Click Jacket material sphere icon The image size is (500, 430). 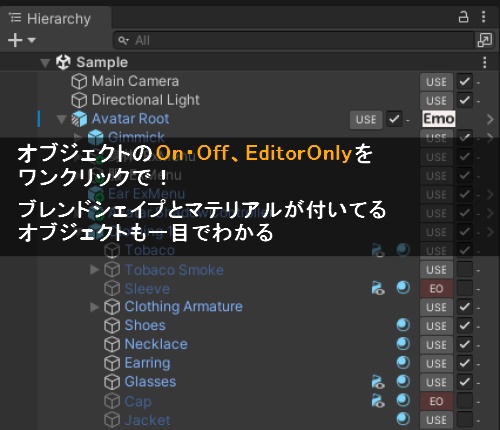[403, 418]
